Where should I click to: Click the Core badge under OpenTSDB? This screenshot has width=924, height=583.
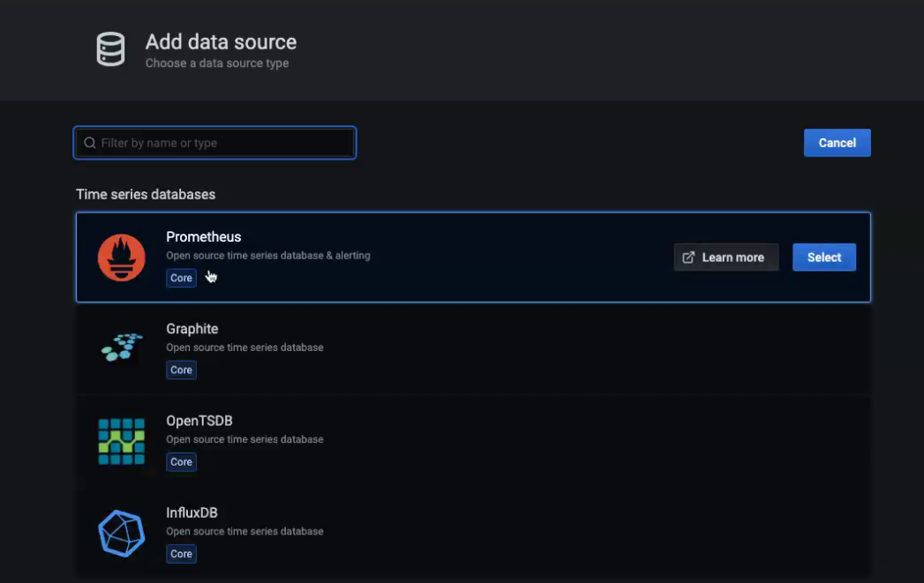[x=181, y=462]
